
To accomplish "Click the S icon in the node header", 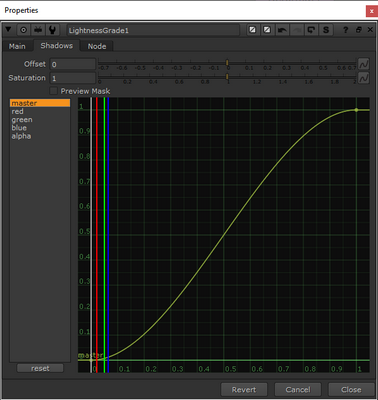I will point(326,30).
